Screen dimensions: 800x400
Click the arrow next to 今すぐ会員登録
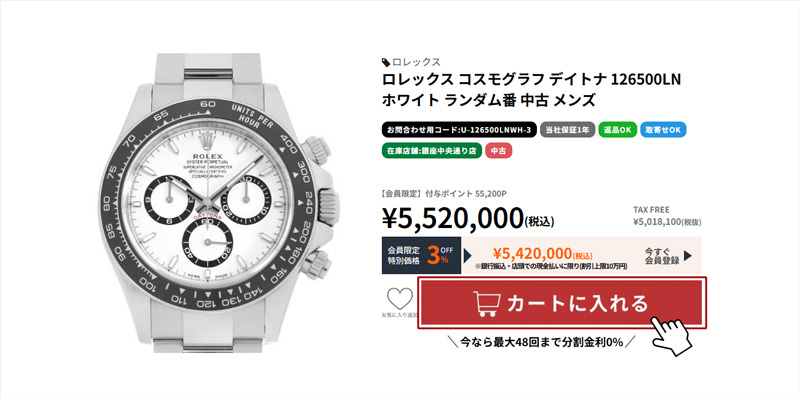click(688, 255)
